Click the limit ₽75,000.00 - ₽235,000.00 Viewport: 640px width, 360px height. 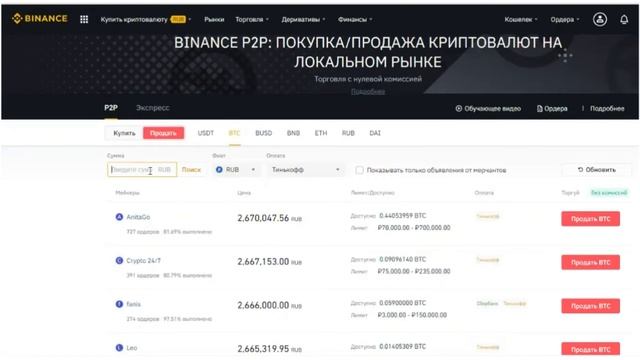pyautogui.click(x=414, y=271)
